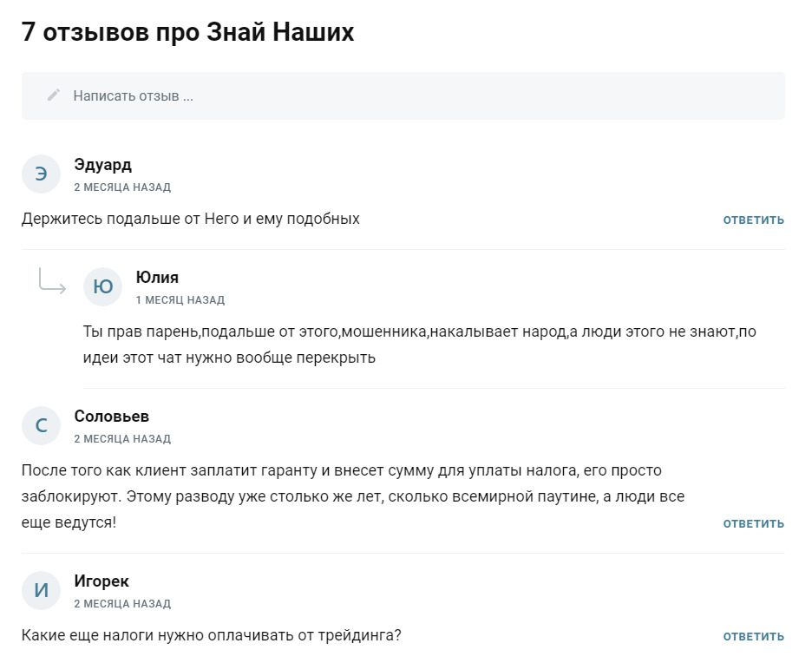The image size is (812, 663).
Task: Select the ОТВЕТИТЬ link under Эдуард's review
Action: (751, 220)
